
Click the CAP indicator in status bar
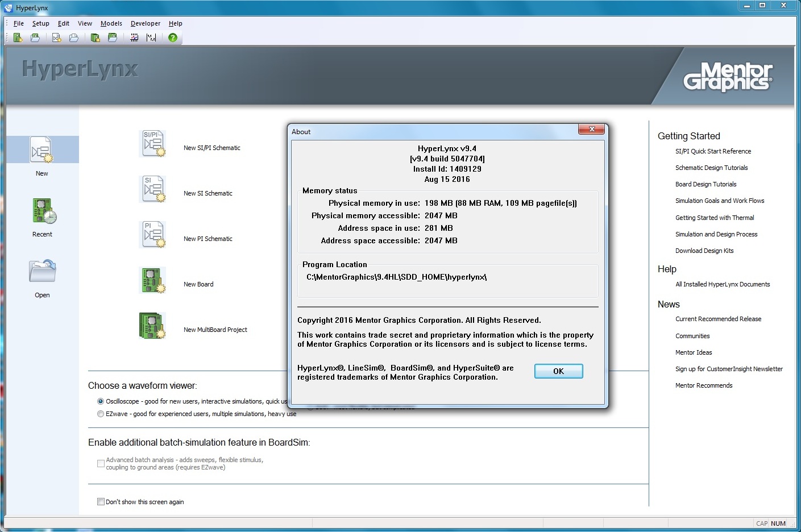point(762,523)
